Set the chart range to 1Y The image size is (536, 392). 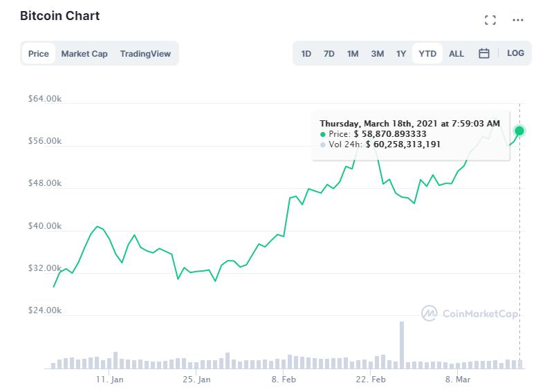point(401,53)
